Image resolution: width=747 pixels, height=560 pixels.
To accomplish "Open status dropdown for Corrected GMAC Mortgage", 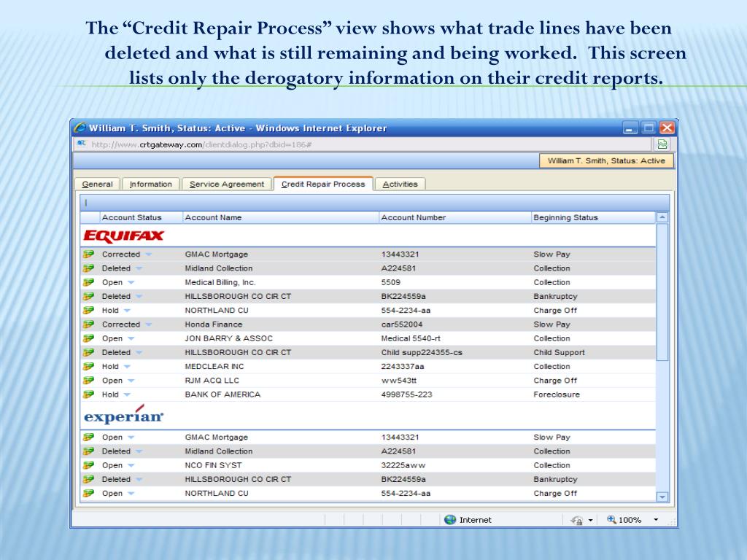I will coord(148,254).
